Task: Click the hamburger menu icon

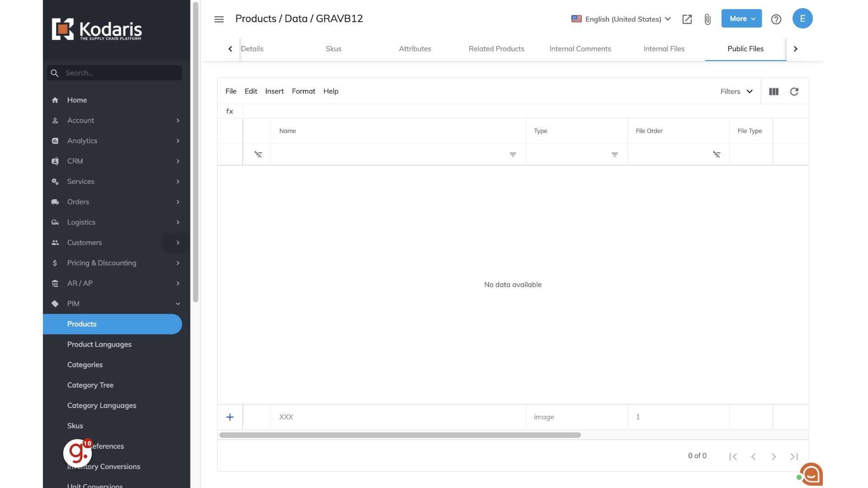Action: 219,19
